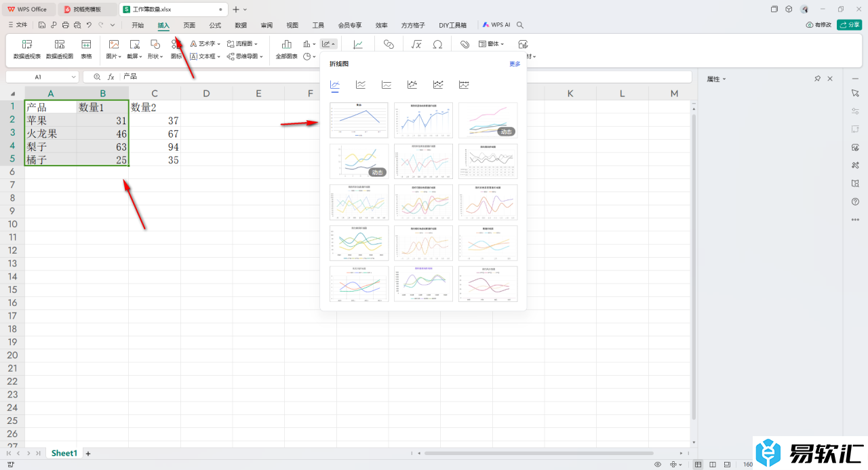Search commands with magnifier icon
Screen dimensions: 868x470
[520, 24]
